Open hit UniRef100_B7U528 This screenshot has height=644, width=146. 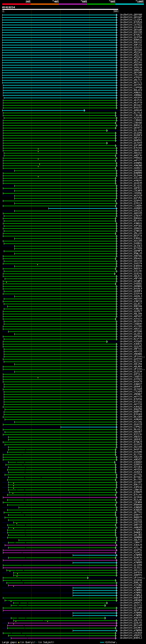tap(131, 22)
